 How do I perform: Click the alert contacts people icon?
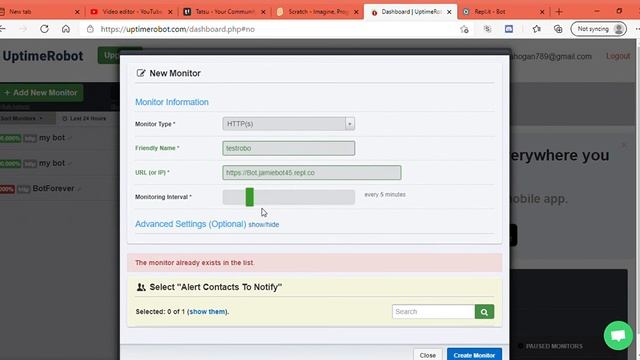pos(141,287)
